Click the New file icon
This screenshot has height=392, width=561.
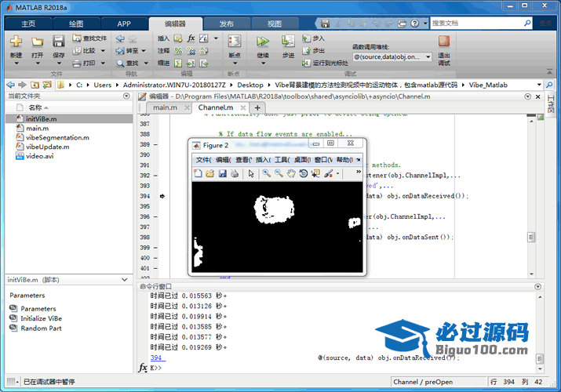(16, 42)
